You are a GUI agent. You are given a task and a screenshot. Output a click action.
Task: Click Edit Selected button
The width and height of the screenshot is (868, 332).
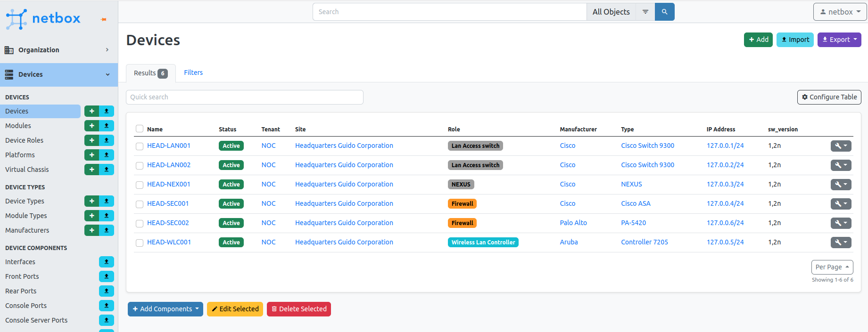point(235,309)
